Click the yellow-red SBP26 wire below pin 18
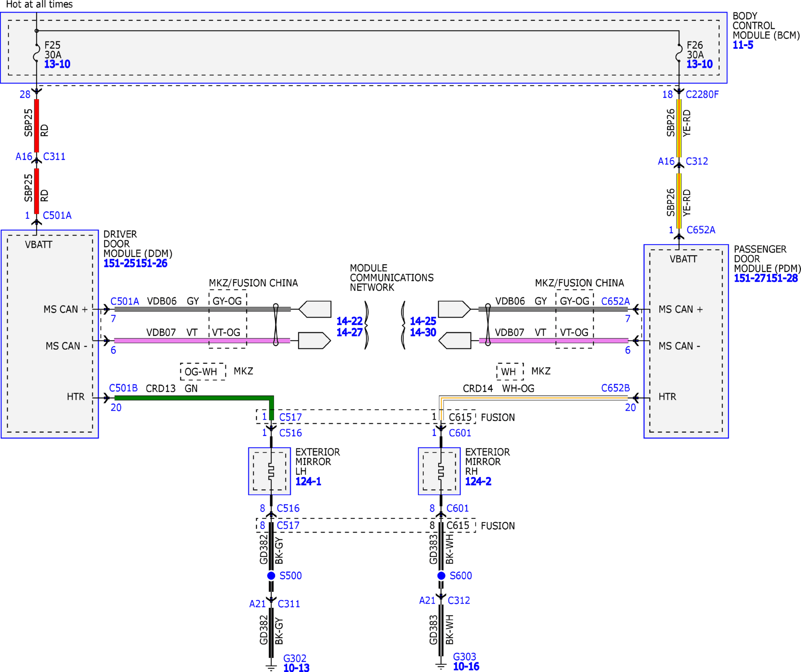This screenshot has height=672, width=801. coord(679,128)
